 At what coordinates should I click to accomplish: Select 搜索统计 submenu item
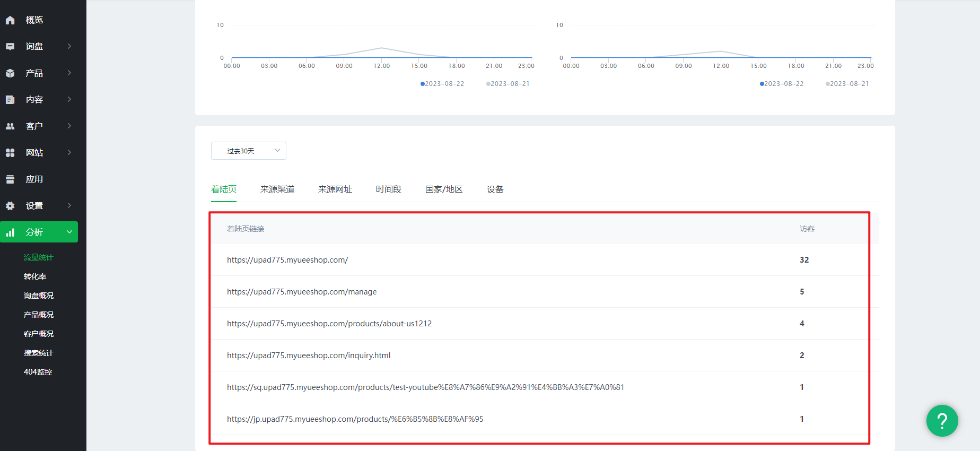click(38, 353)
